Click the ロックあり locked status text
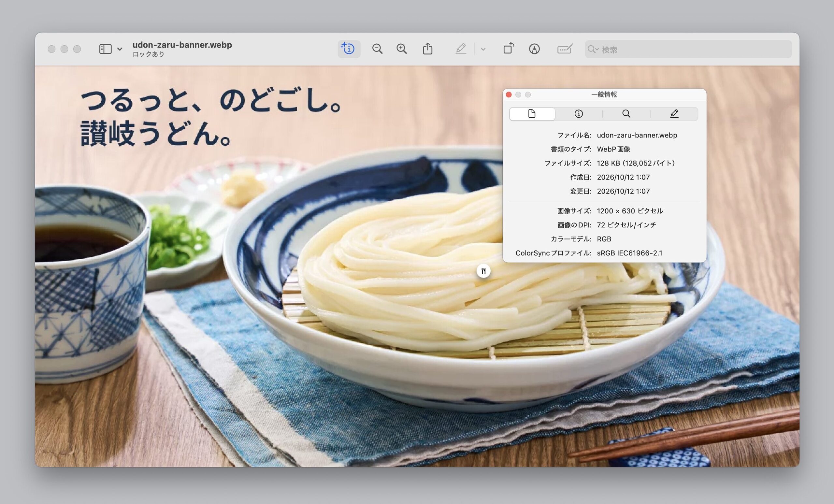The height and width of the screenshot is (504, 834). click(148, 54)
